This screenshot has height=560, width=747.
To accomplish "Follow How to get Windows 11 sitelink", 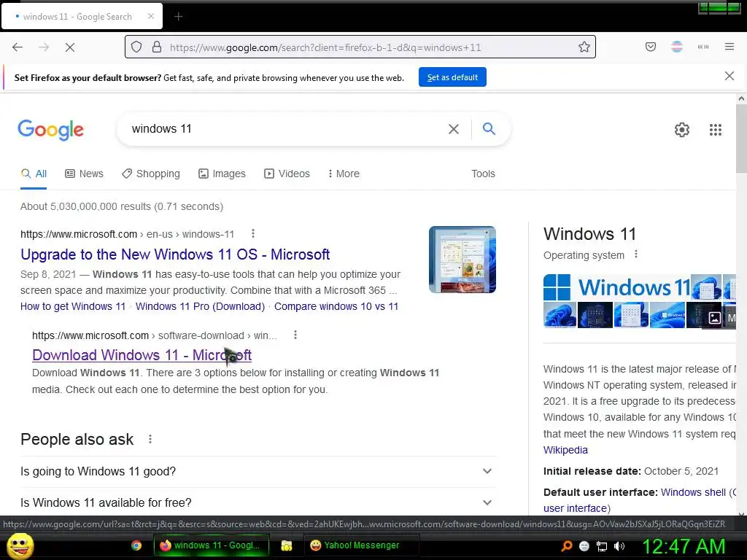I will click(x=73, y=306).
